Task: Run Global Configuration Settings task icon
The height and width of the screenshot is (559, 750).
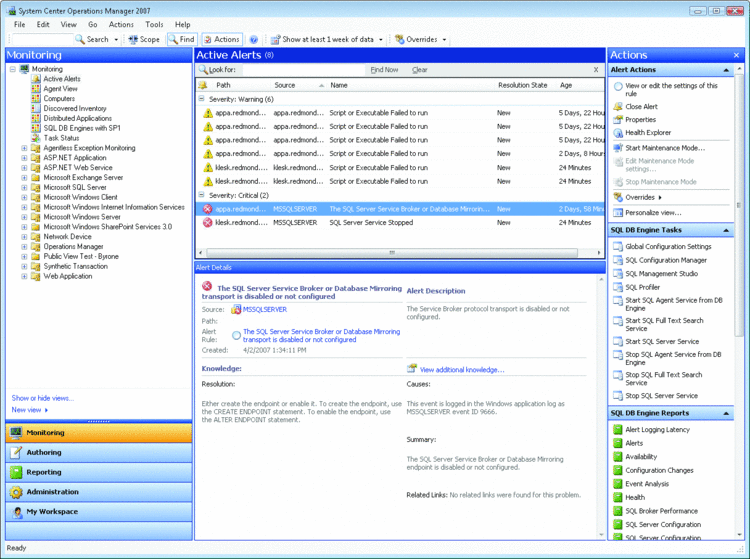Action: (x=618, y=246)
